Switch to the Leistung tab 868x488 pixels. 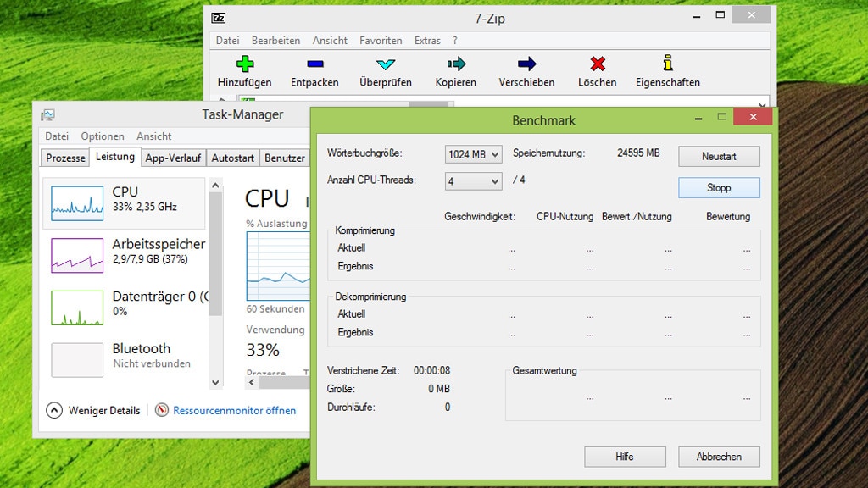click(115, 157)
